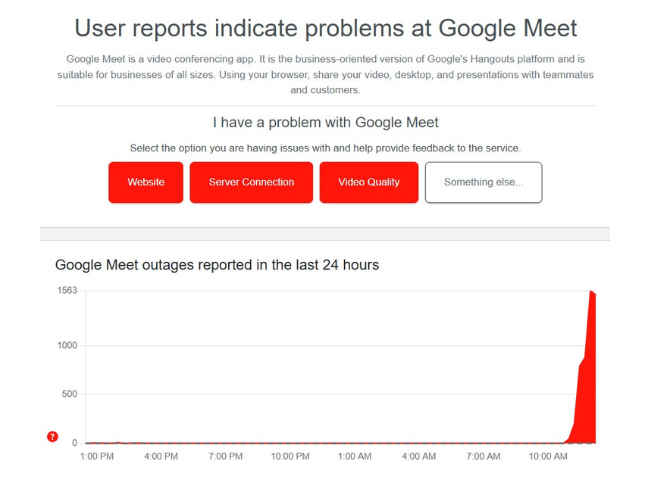Select the 7:00 PM time marker
This screenshot has width=650, height=480.
tap(225, 457)
